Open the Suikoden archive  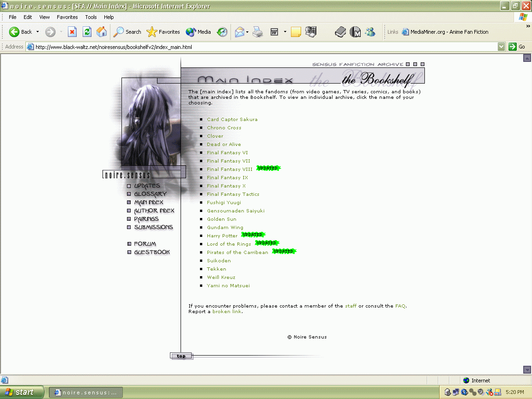pos(218,260)
